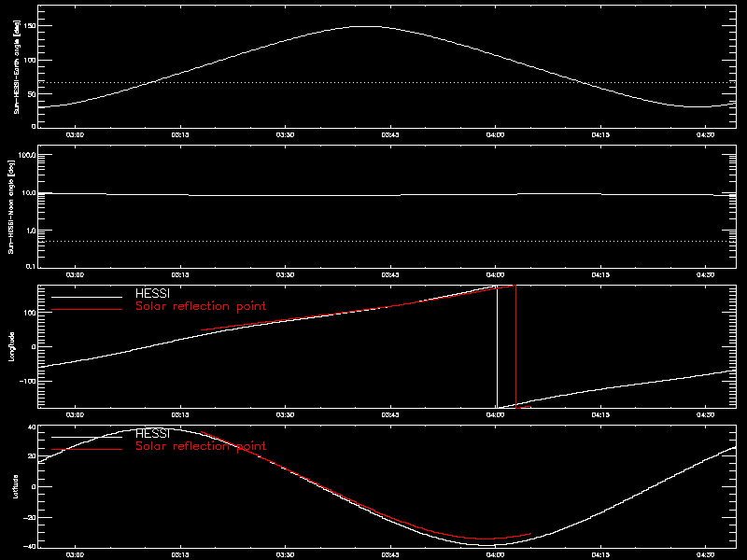Click 03:45 time label under Sun-HESSI-Earth plot
Screen dimensions: 747x560
390,134
